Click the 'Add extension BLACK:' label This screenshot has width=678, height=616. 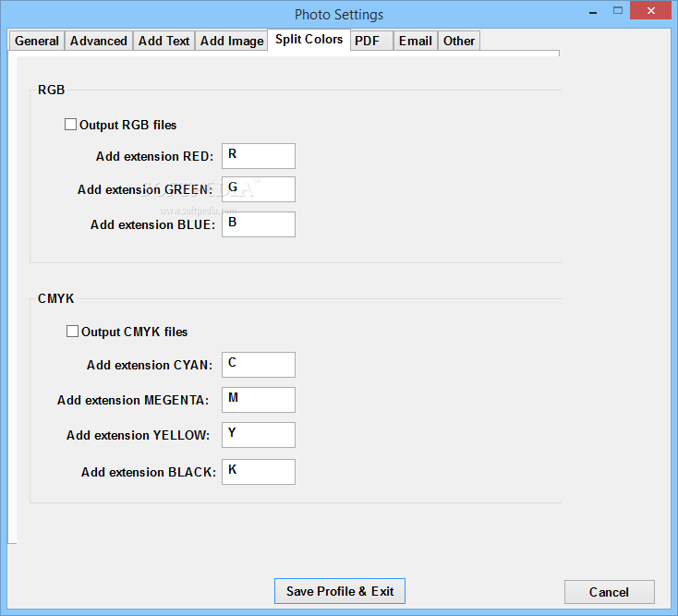pos(149,472)
